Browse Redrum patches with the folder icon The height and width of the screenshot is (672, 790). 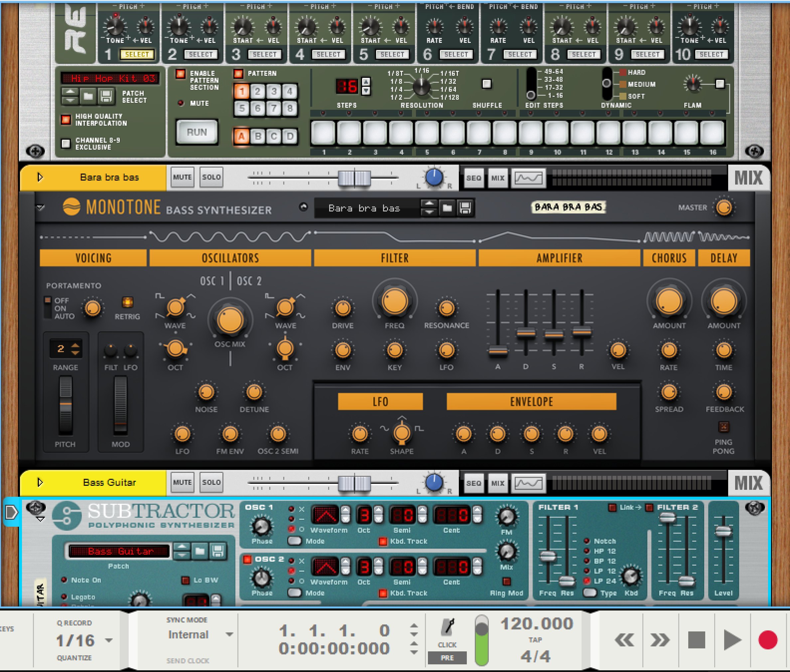click(x=88, y=96)
